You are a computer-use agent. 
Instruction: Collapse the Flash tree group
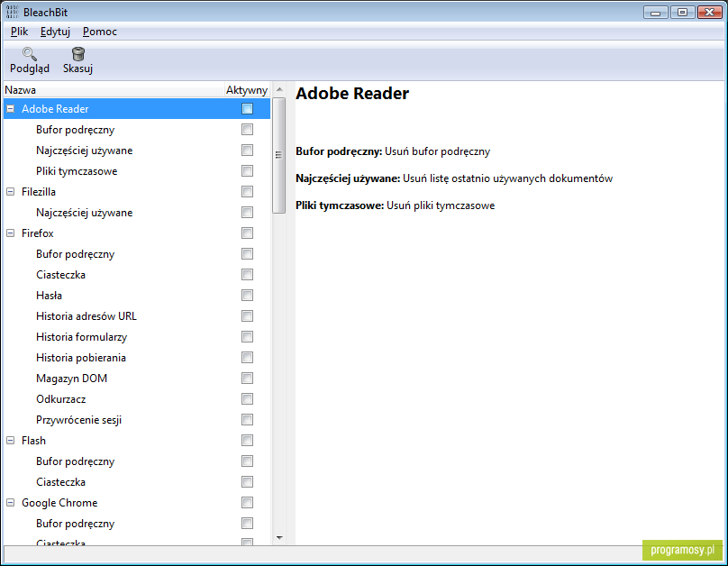tap(10, 441)
